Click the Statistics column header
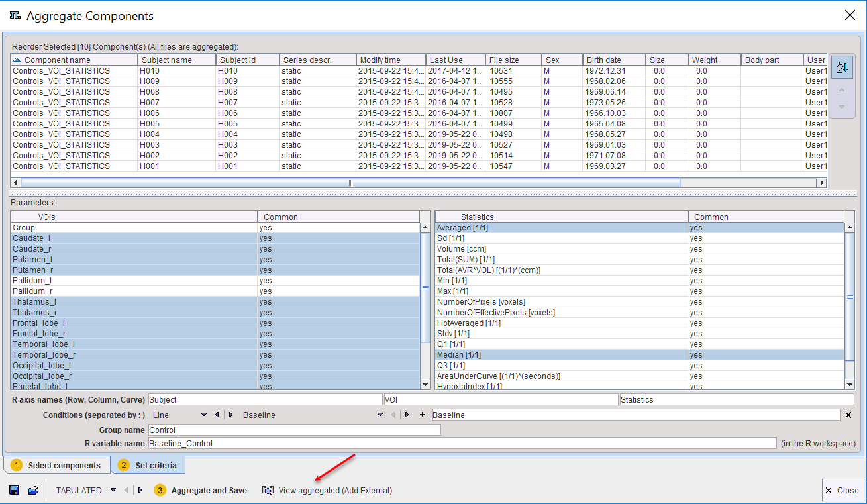 562,217
